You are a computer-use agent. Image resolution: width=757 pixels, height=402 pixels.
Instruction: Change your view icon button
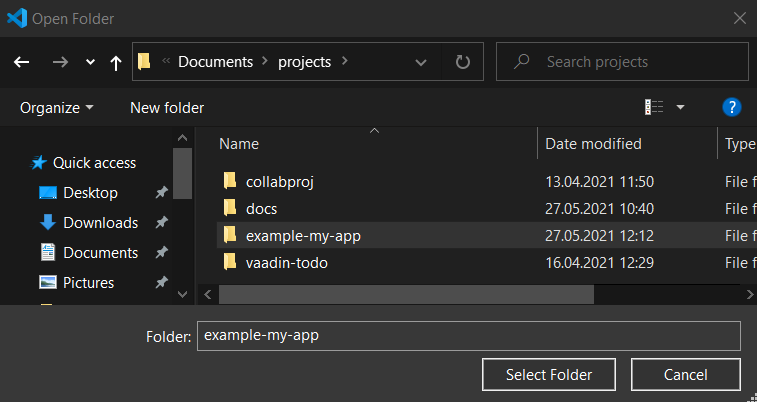pyautogui.click(x=654, y=107)
